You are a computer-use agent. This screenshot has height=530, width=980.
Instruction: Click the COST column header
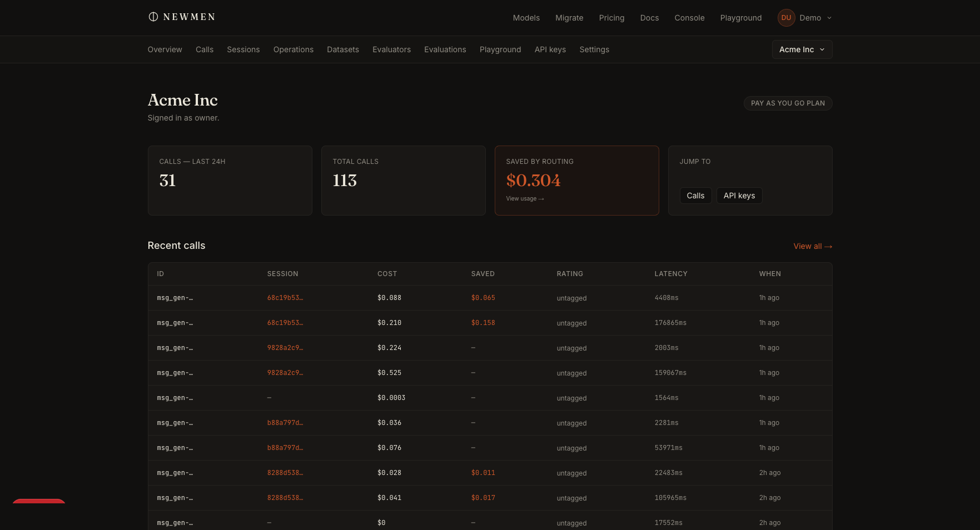[x=387, y=274]
